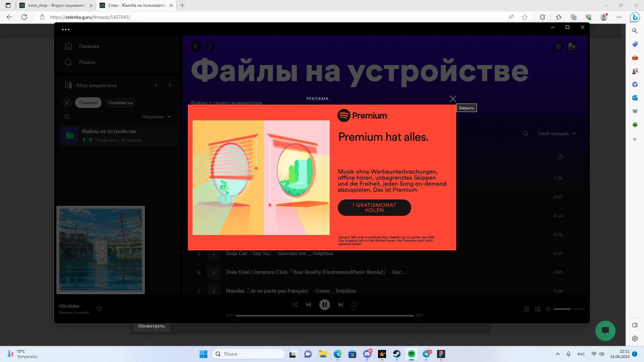Open Edge settings and more menu
644x362 pixels.
pos(619,17)
